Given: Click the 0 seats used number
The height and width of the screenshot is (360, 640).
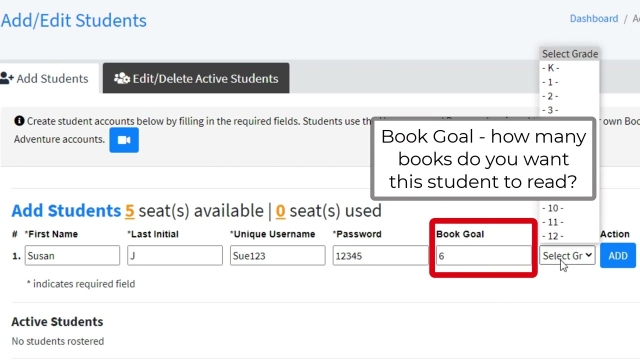Looking at the screenshot, I should click(280, 211).
